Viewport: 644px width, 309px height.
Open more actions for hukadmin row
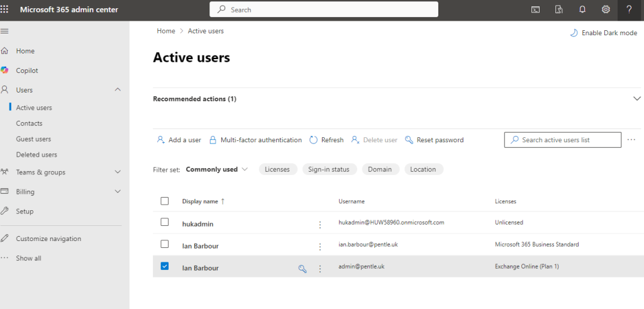[x=320, y=225]
